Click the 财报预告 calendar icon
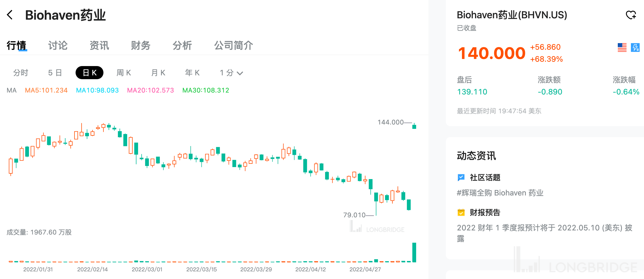This screenshot has height=279, width=644. 461,212
